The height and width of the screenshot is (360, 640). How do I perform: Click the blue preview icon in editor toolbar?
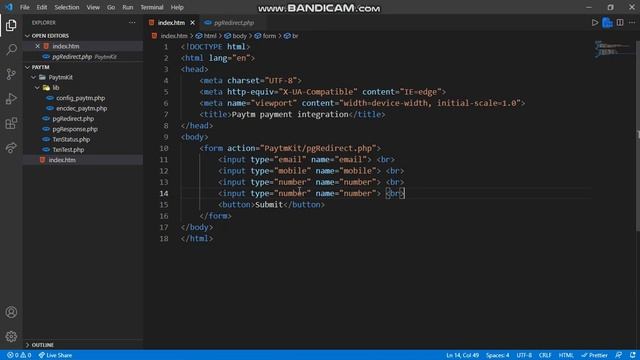click(x=607, y=23)
